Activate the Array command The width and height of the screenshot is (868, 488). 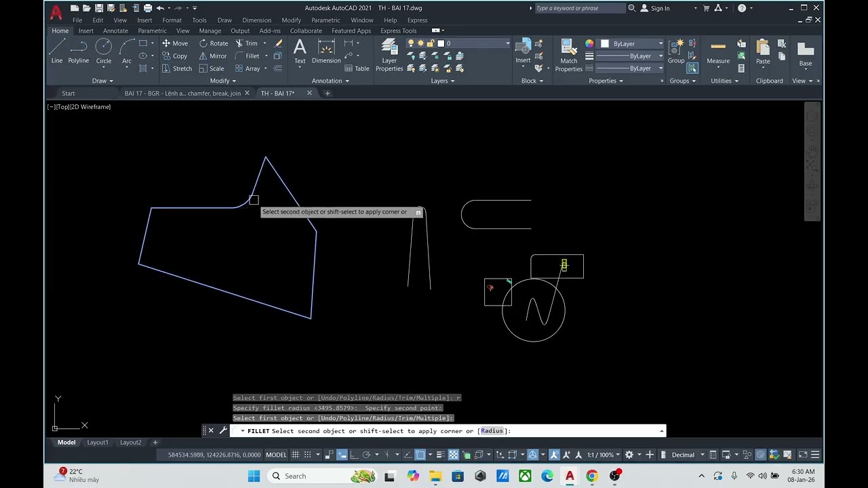pos(248,68)
